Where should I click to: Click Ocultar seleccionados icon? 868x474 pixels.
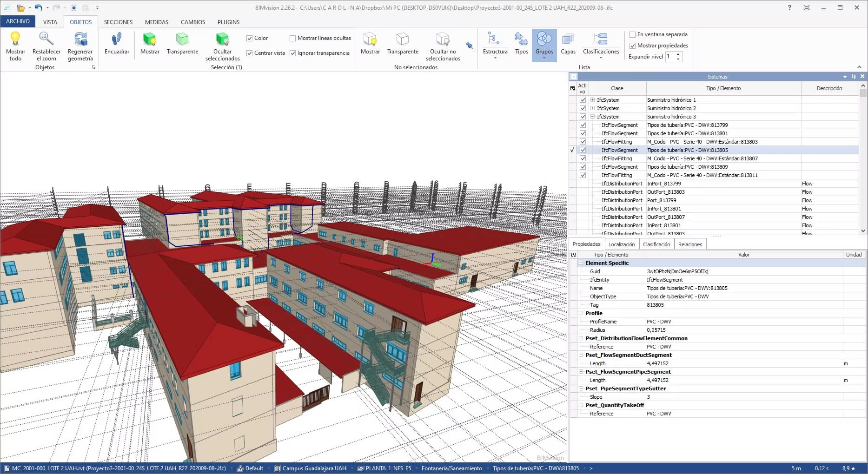tap(222, 39)
